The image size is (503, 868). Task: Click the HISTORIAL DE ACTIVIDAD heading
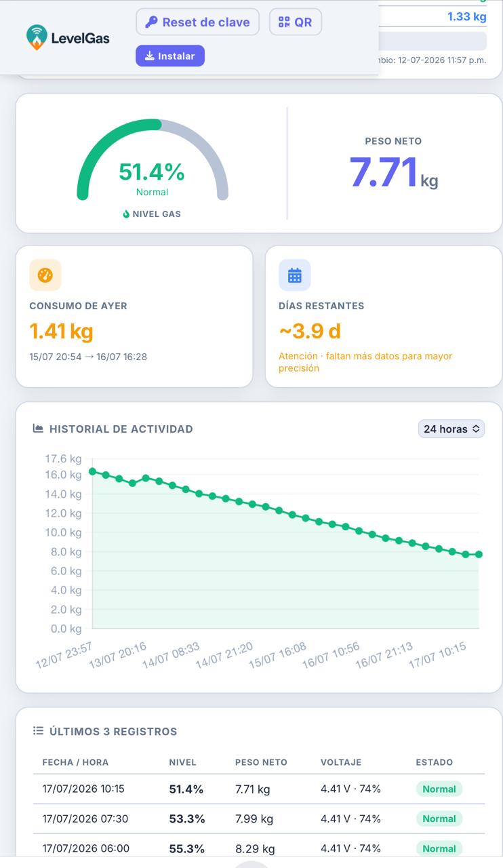121,429
